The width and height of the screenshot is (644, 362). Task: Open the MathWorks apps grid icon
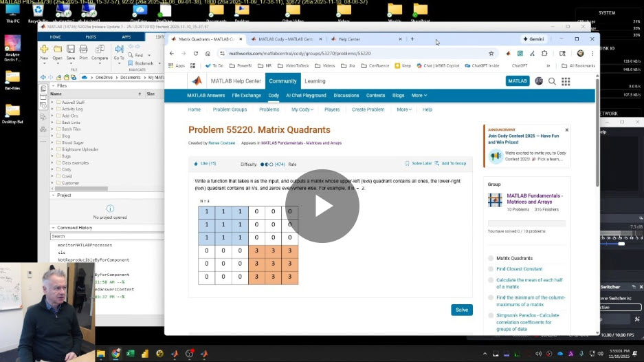tap(566, 81)
